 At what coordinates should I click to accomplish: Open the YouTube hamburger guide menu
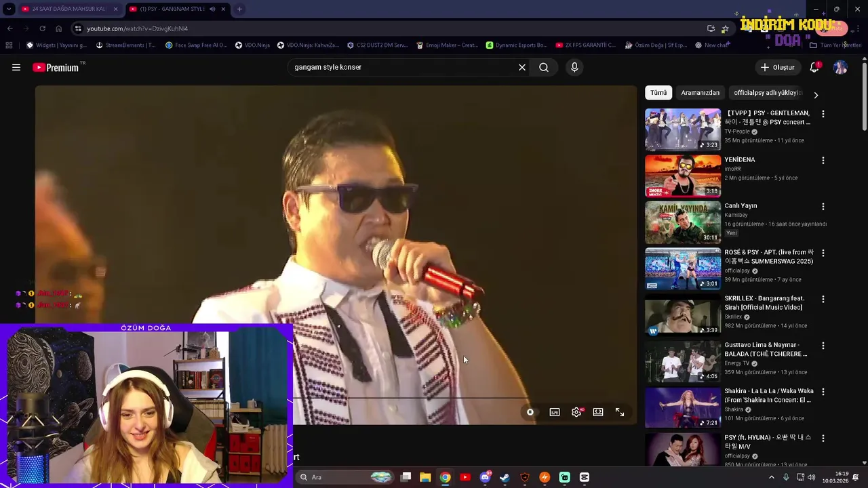(16, 67)
